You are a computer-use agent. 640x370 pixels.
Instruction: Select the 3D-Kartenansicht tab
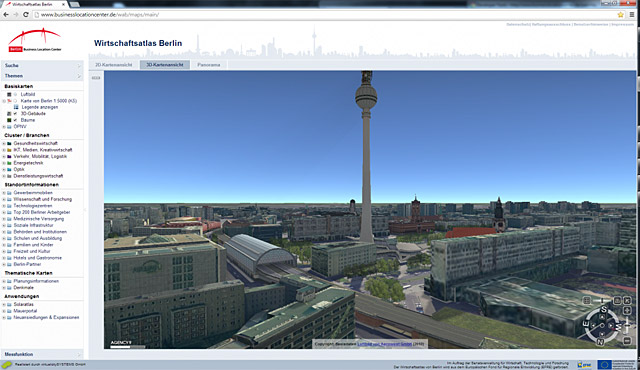tap(165, 64)
